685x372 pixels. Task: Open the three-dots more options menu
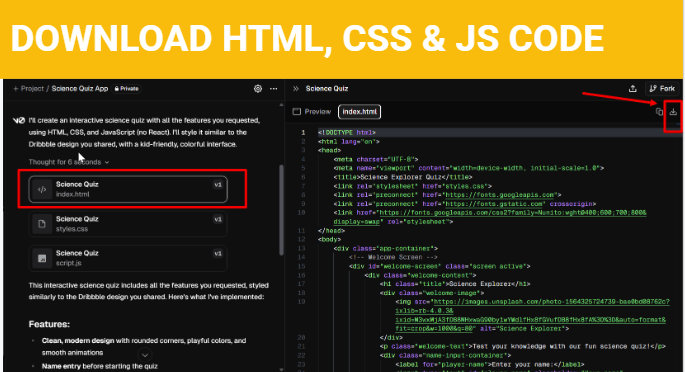click(273, 89)
